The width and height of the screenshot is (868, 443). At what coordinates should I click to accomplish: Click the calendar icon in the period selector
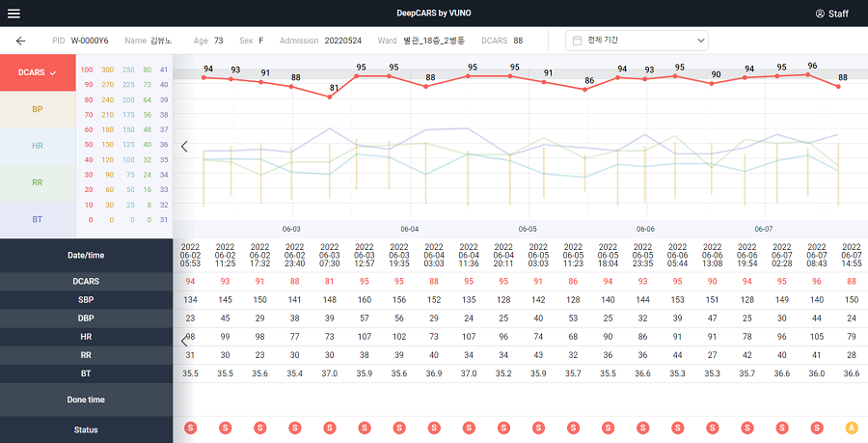pyautogui.click(x=577, y=41)
